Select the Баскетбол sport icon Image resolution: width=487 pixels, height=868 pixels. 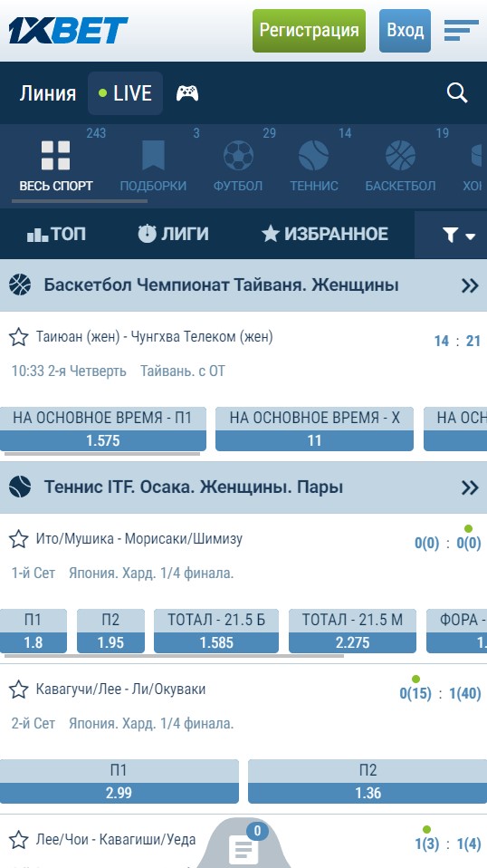point(400,156)
